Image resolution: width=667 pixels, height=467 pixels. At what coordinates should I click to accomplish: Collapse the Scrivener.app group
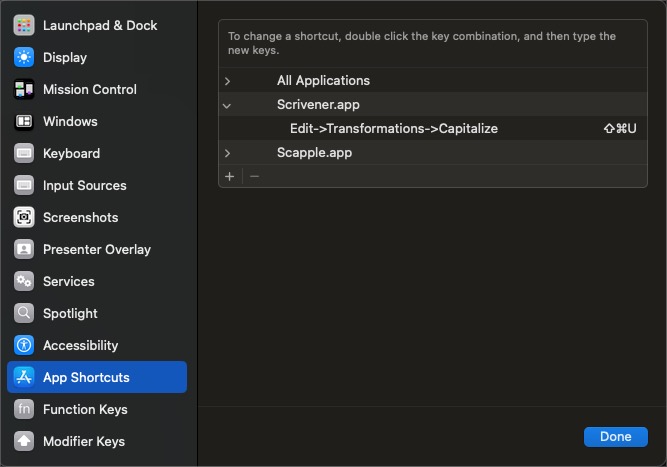227,105
